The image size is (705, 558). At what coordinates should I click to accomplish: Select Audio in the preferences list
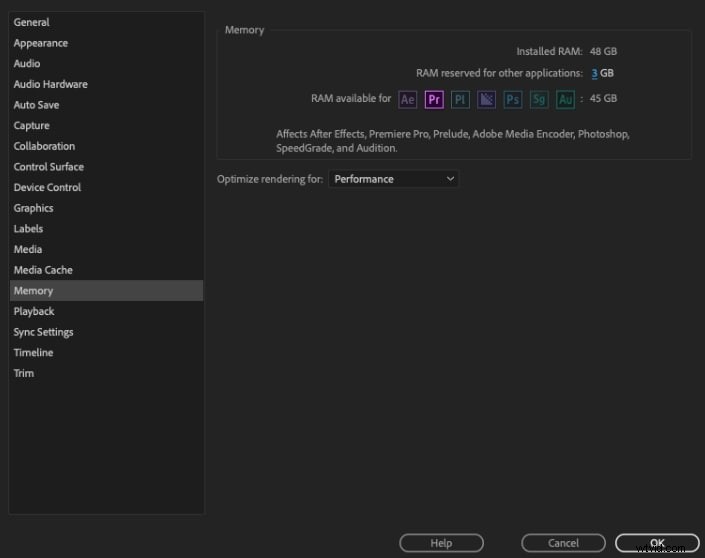click(106, 63)
